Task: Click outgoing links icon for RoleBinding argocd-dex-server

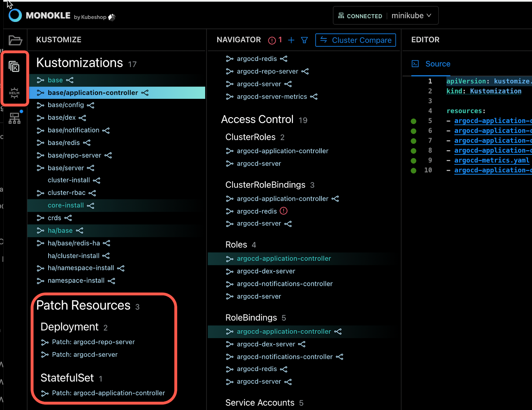Action: pos(302,344)
